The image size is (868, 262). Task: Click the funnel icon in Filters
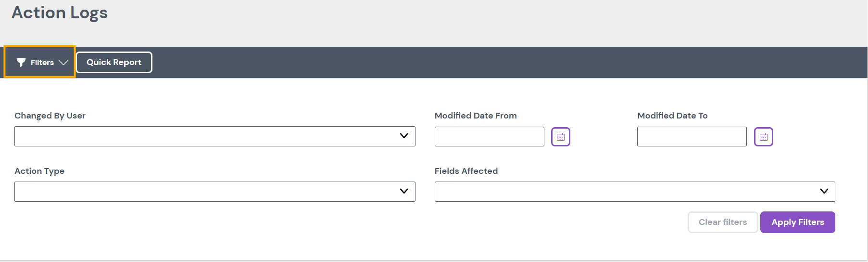[21, 62]
